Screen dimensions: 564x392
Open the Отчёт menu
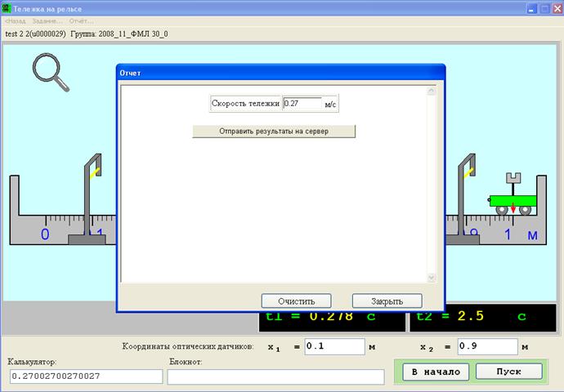81,21
